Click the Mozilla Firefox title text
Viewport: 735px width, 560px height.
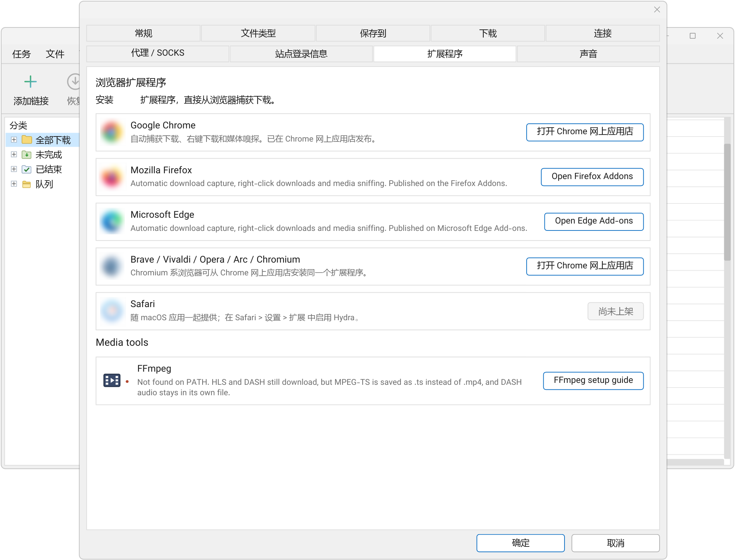tap(161, 170)
